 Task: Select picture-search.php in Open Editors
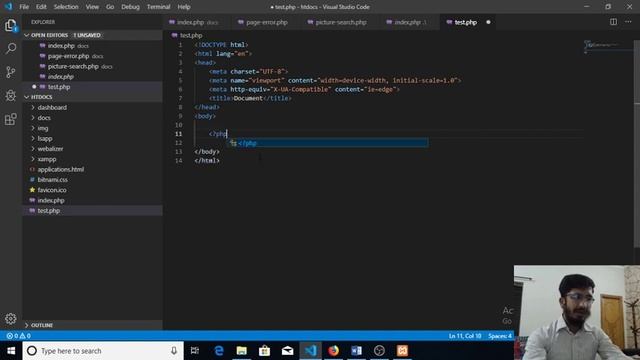(x=73, y=67)
